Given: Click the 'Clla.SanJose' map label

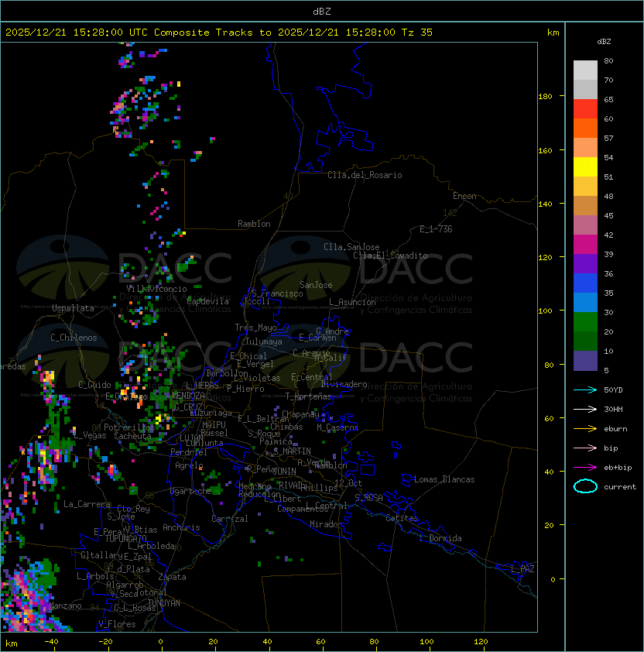Looking at the screenshot, I should [x=351, y=247].
